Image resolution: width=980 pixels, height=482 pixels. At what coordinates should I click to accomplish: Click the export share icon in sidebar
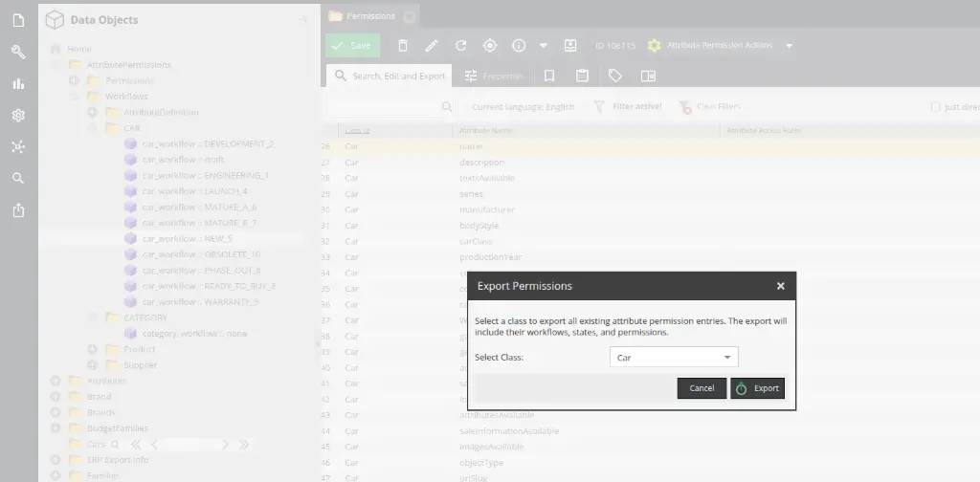pyautogui.click(x=18, y=210)
